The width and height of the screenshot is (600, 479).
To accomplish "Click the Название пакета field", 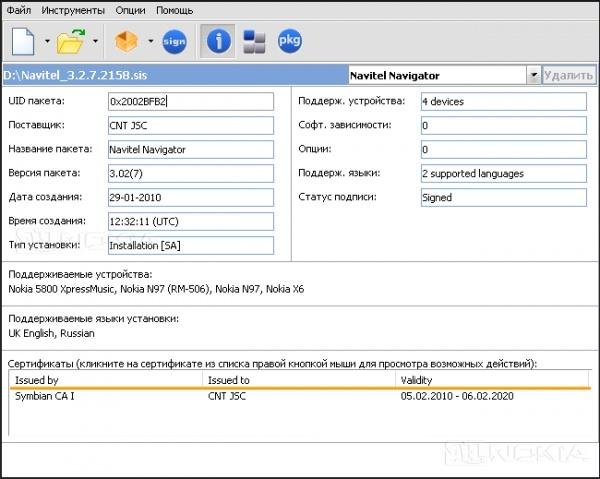I will click(x=191, y=150).
